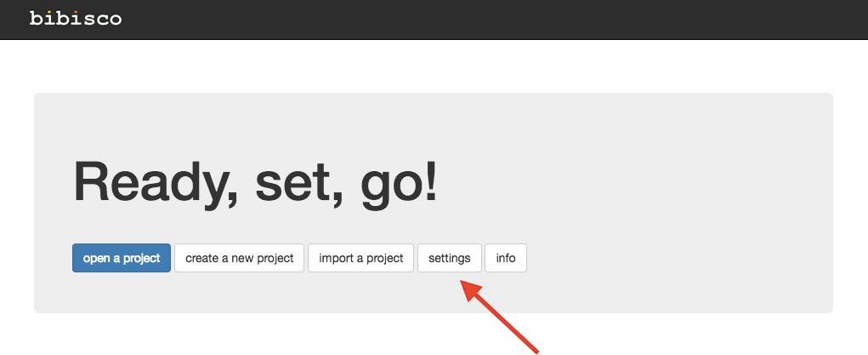The image size is (868, 355).
Task: Go to bibisco settings
Action: click(449, 258)
